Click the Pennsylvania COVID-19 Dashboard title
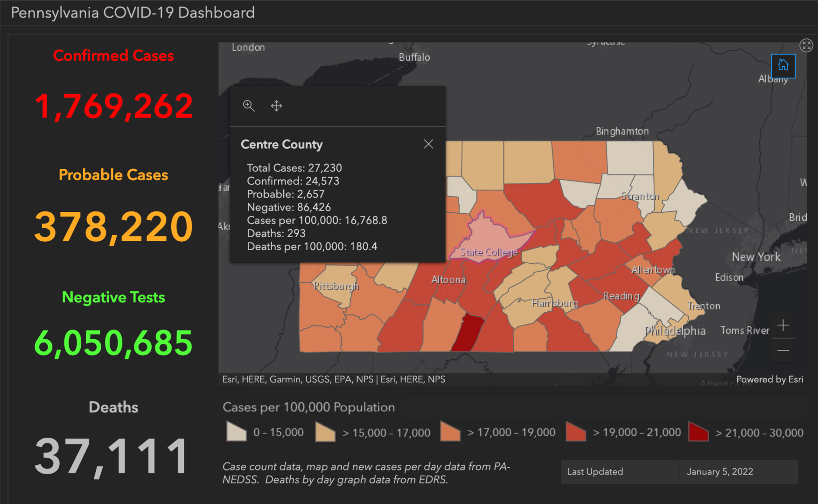818x504 pixels. tap(132, 13)
